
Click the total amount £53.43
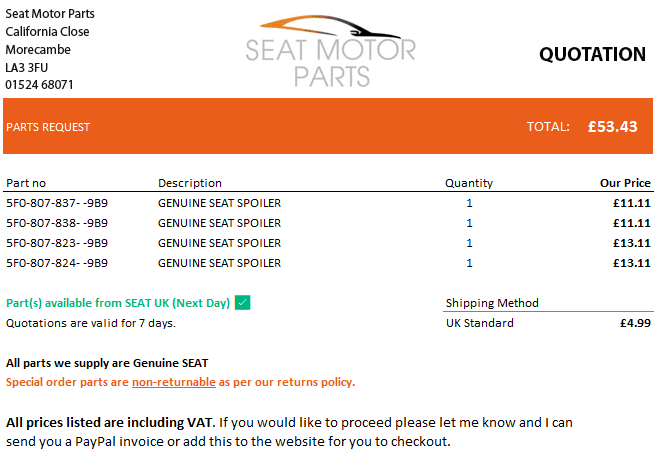pos(612,127)
